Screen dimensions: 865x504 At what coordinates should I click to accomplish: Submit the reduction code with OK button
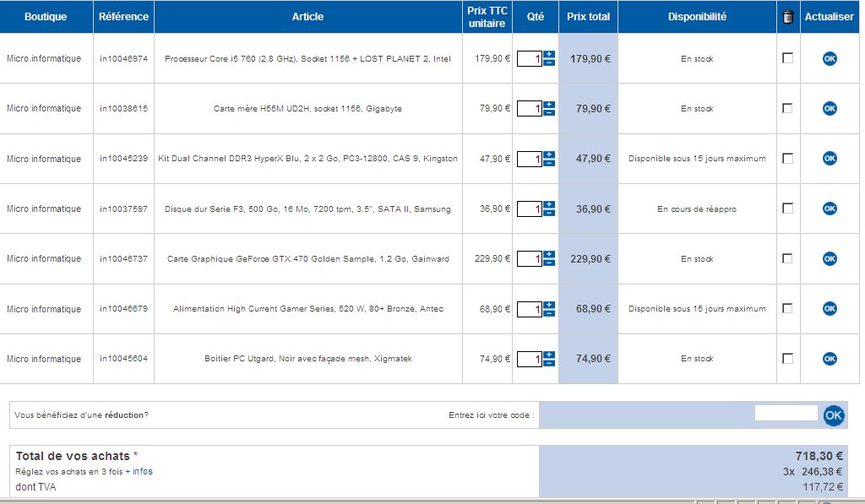[x=833, y=415]
